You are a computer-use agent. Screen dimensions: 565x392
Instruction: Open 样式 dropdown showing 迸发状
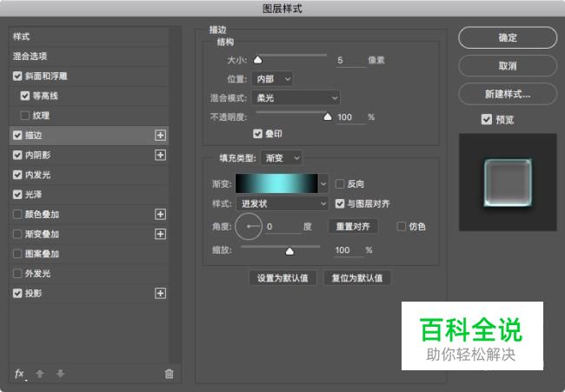click(x=282, y=203)
